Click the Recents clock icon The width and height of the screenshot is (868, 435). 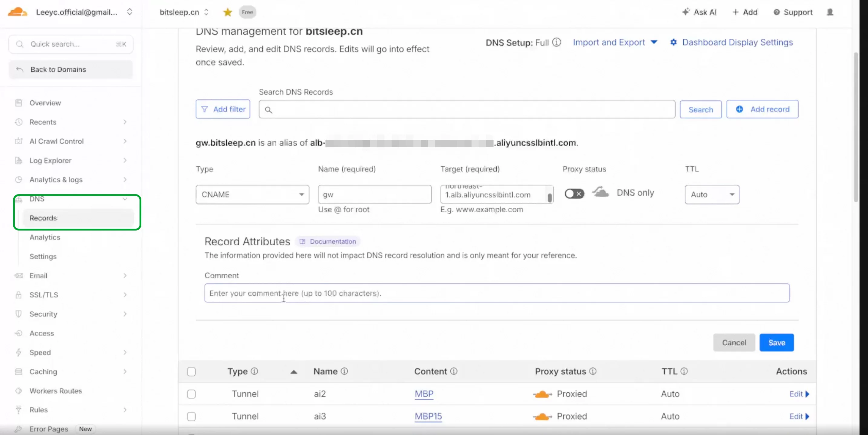point(19,122)
